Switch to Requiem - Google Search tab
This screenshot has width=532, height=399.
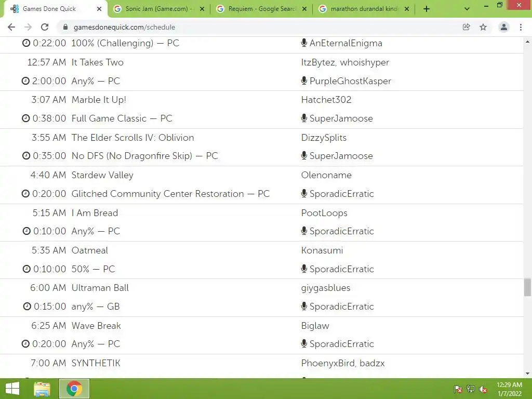pyautogui.click(x=261, y=9)
